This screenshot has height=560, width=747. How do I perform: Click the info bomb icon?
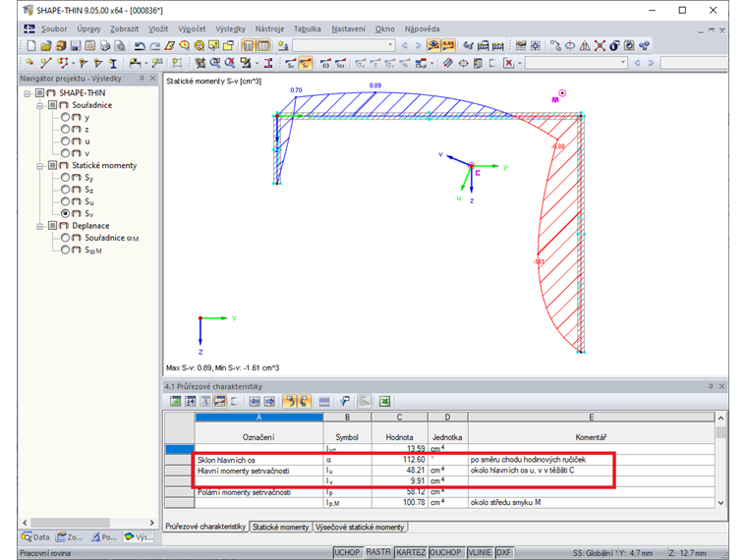click(x=614, y=46)
